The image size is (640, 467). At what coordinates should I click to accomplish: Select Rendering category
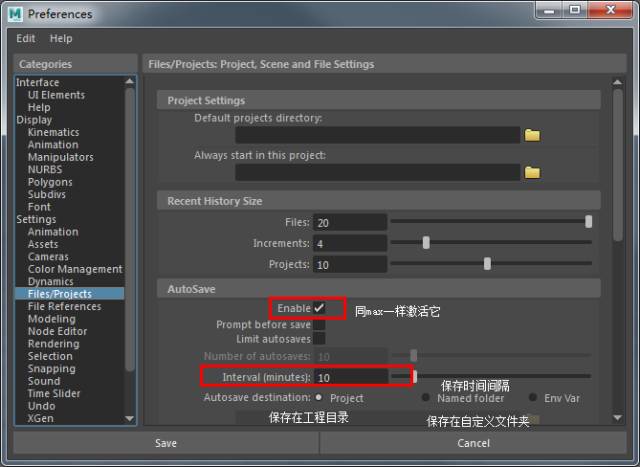(53, 344)
